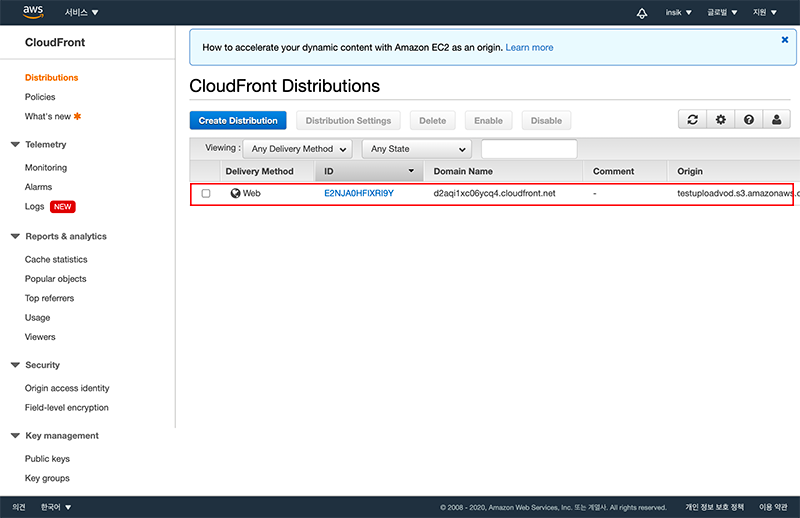Click the testuploadvod.s3.amazonaws origin cell
Image resolution: width=800 pixels, height=518 pixels.
point(738,193)
